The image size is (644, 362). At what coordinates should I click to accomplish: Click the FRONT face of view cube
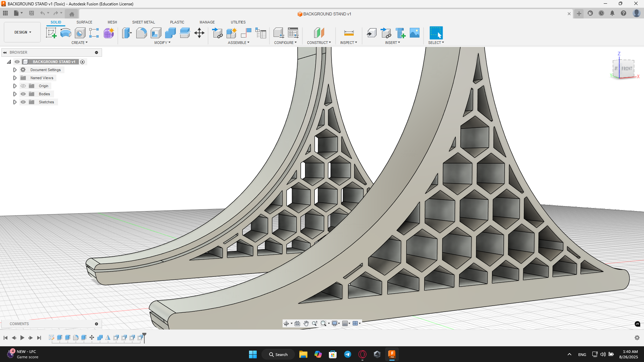tap(627, 69)
